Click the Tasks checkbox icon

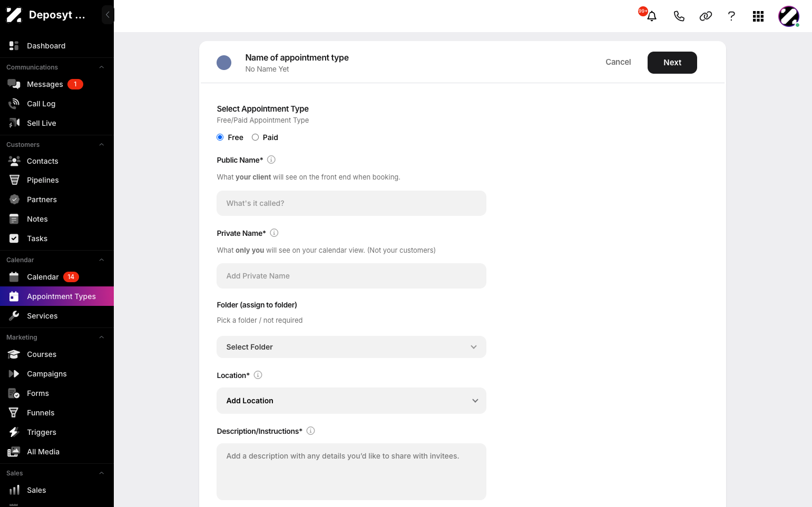(x=14, y=238)
